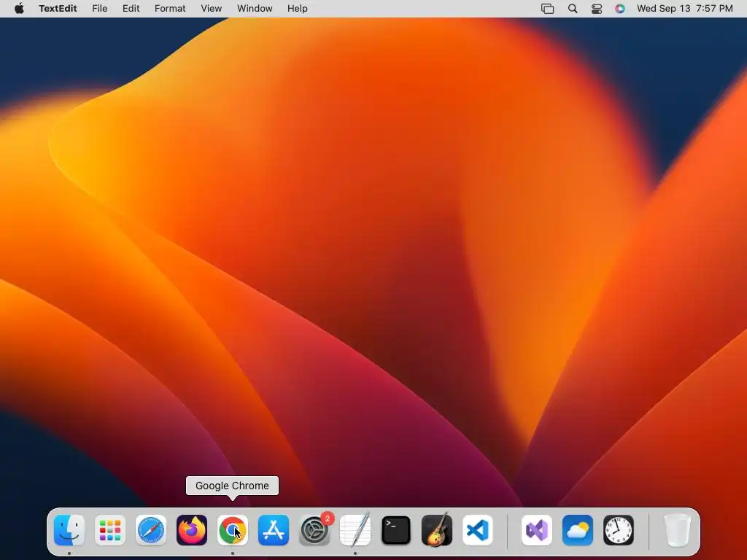
Task: Open Control Center in menu bar
Action: [x=597, y=9]
